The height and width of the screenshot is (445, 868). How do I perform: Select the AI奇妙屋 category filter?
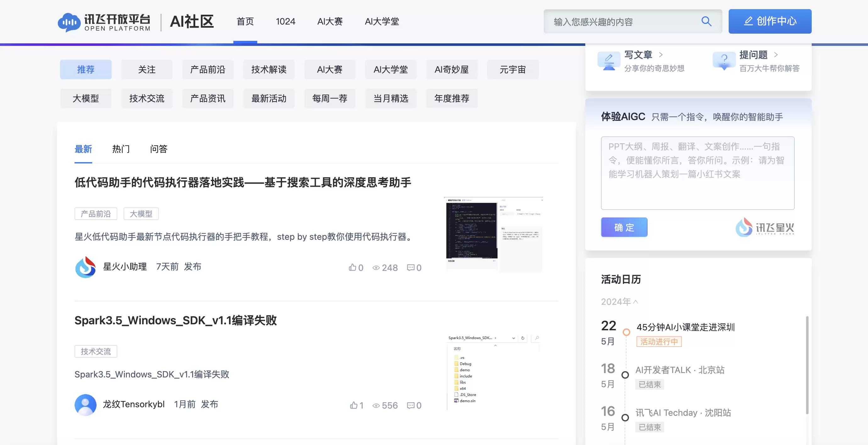click(x=452, y=69)
